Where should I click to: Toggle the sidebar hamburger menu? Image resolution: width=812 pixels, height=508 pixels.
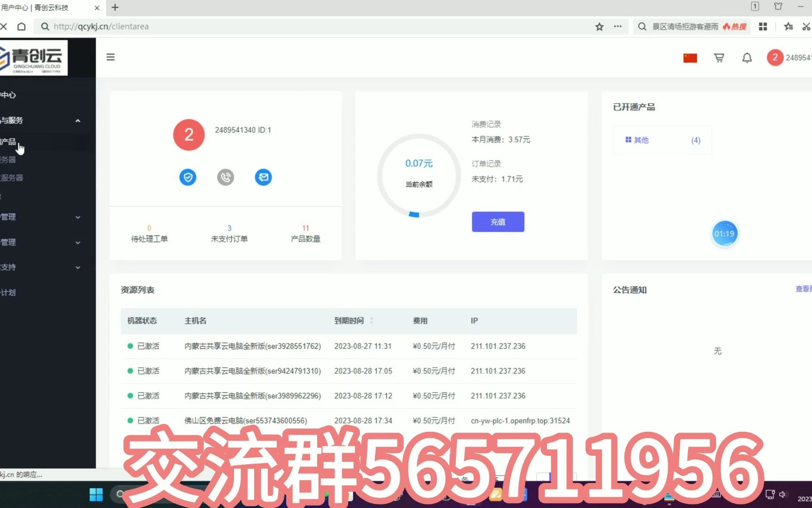coord(110,57)
